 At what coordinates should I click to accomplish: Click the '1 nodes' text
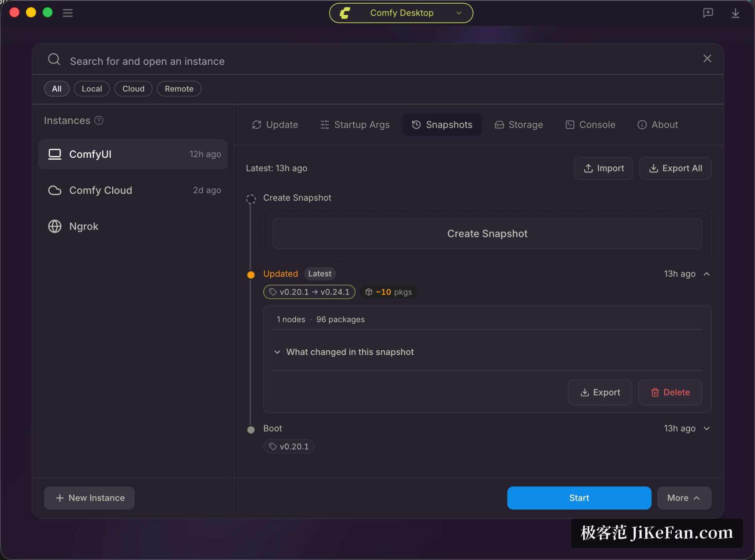[291, 319]
